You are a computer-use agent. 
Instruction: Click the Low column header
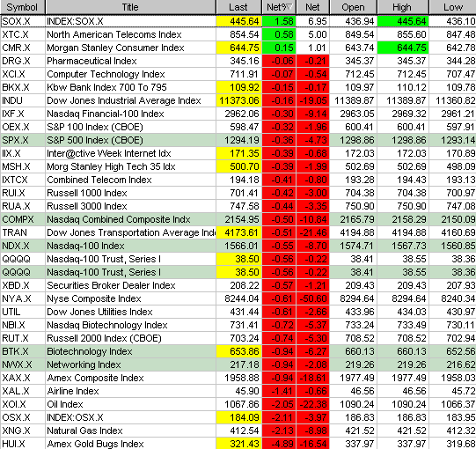(452, 7)
